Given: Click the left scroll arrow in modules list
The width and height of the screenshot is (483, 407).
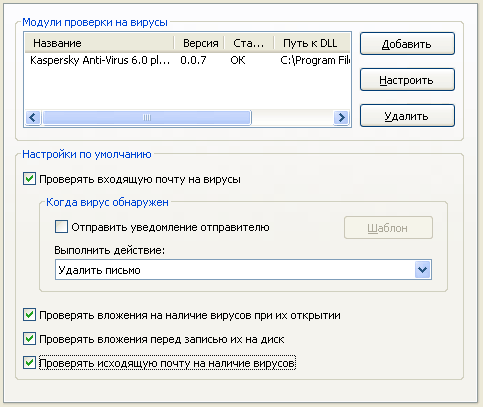Looking at the screenshot, I should pos(33,117).
